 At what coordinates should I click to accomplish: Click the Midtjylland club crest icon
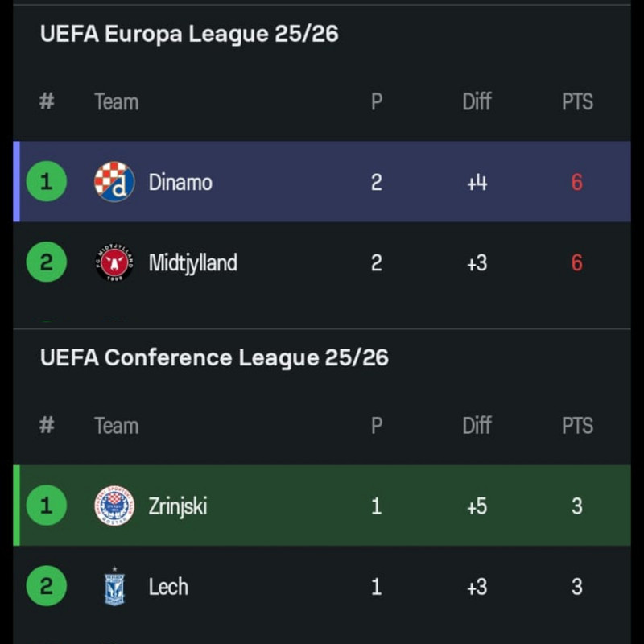[114, 262]
